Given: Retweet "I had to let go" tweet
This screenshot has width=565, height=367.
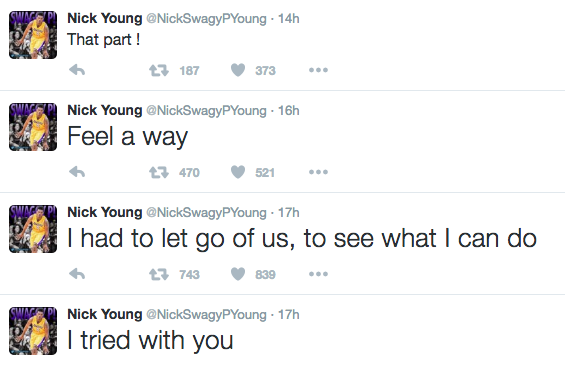Looking at the screenshot, I should [x=159, y=274].
